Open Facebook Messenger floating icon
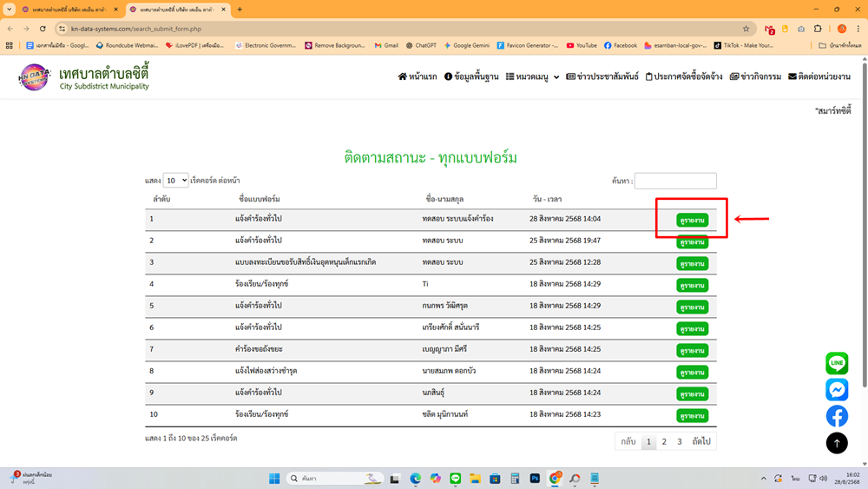This screenshot has height=489, width=868. (837, 389)
